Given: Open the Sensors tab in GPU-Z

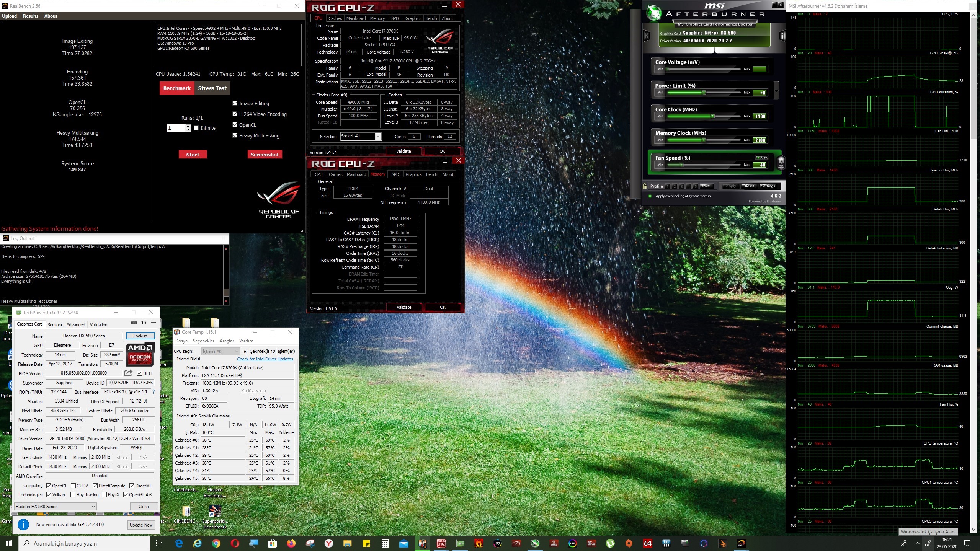Looking at the screenshot, I should 54,324.
